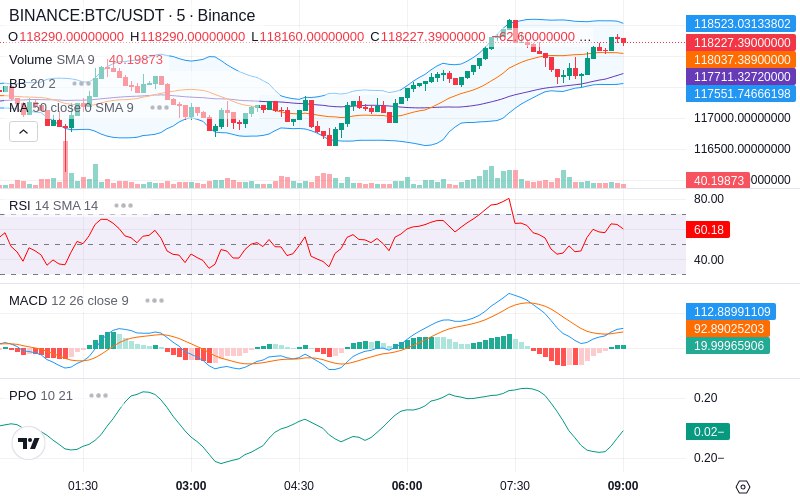Viewport: 800px width, 500px height.
Task: Click the blue 118523.03 upper band label
Action: click(x=741, y=24)
